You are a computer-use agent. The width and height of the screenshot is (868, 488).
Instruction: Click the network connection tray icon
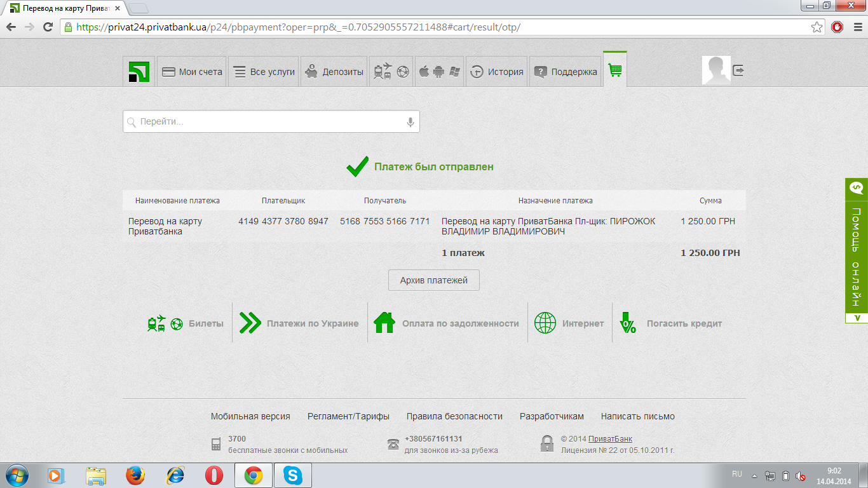click(770, 476)
